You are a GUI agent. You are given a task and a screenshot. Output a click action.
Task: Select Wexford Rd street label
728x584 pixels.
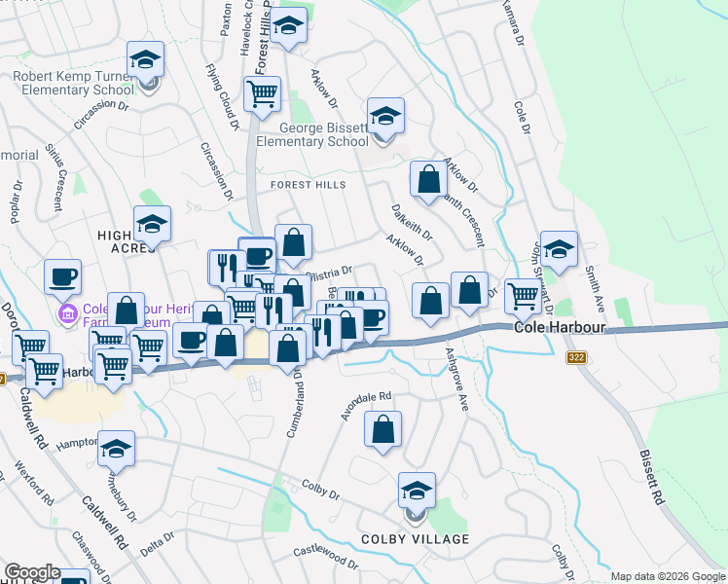click(x=34, y=483)
